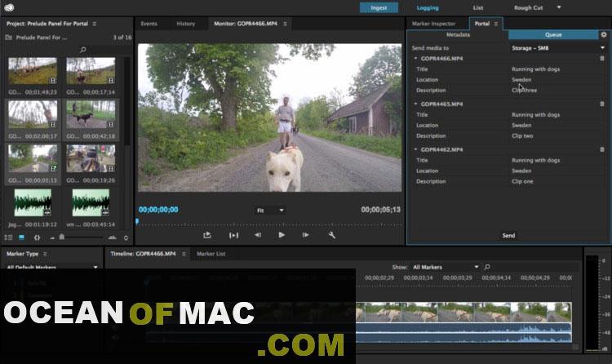
Task: Click the export frame icon in Monitor
Action: pos(207,235)
